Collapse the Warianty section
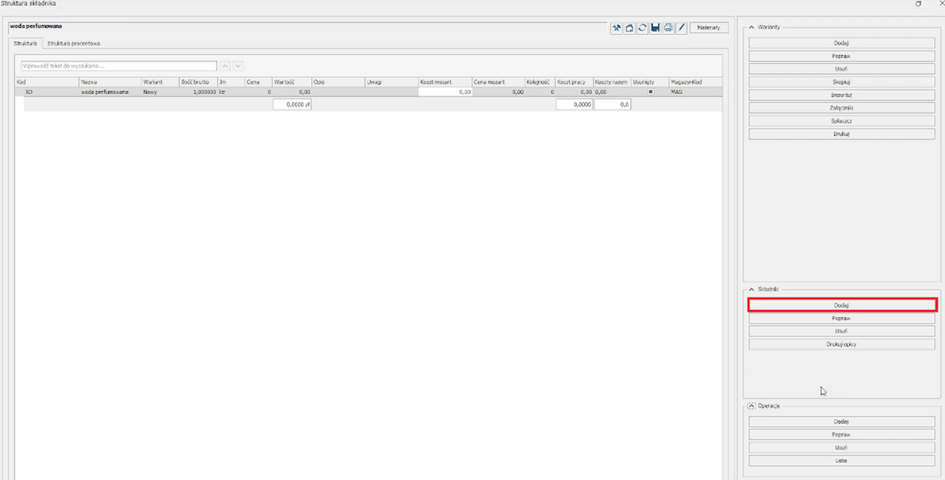945x480 pixels. click(x=751, y=27)
